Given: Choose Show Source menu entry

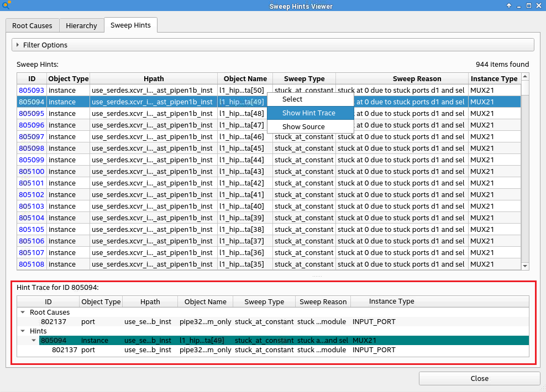Looking at the screenshot, I should point(303,126).
